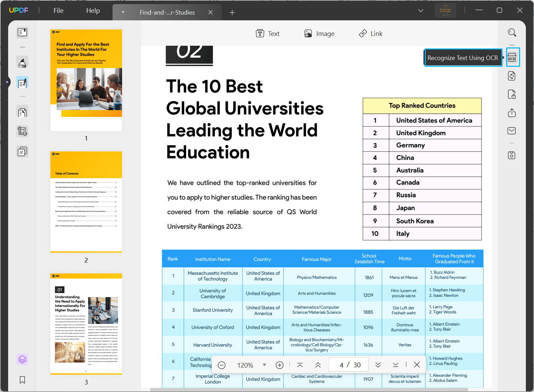Open the Help menu
534x392 pixels.
click(93, 11)
